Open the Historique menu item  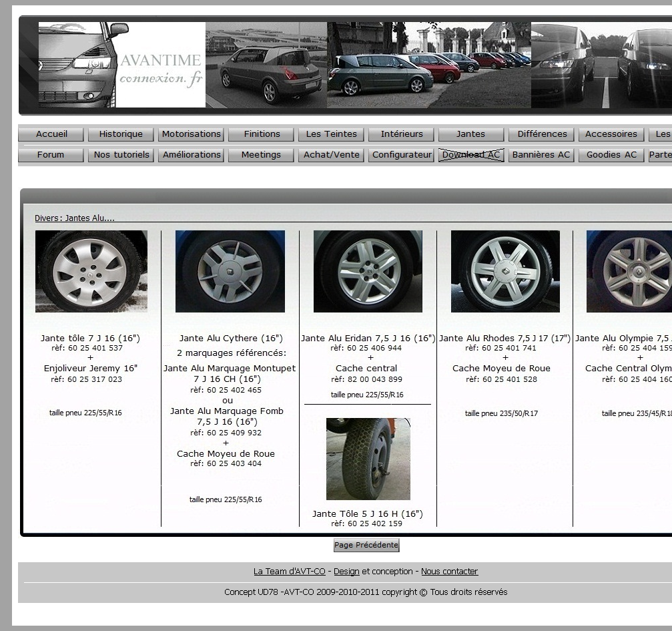pos(121,134)
